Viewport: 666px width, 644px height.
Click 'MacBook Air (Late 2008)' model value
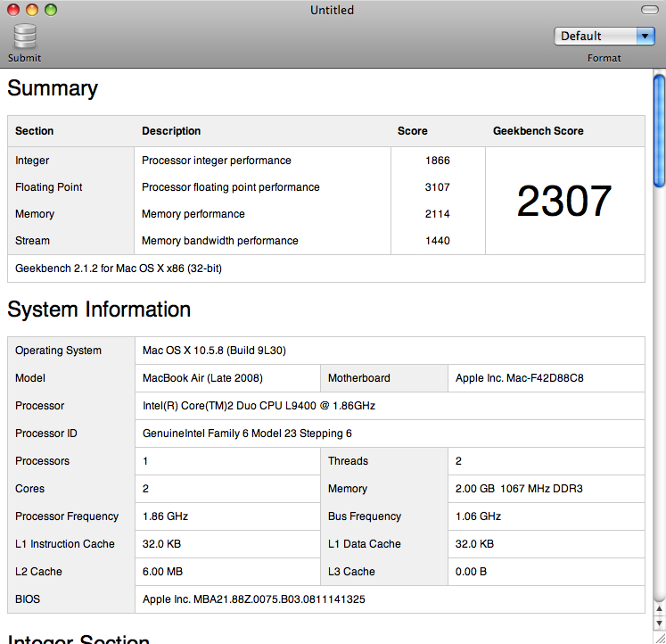point(202,378)
